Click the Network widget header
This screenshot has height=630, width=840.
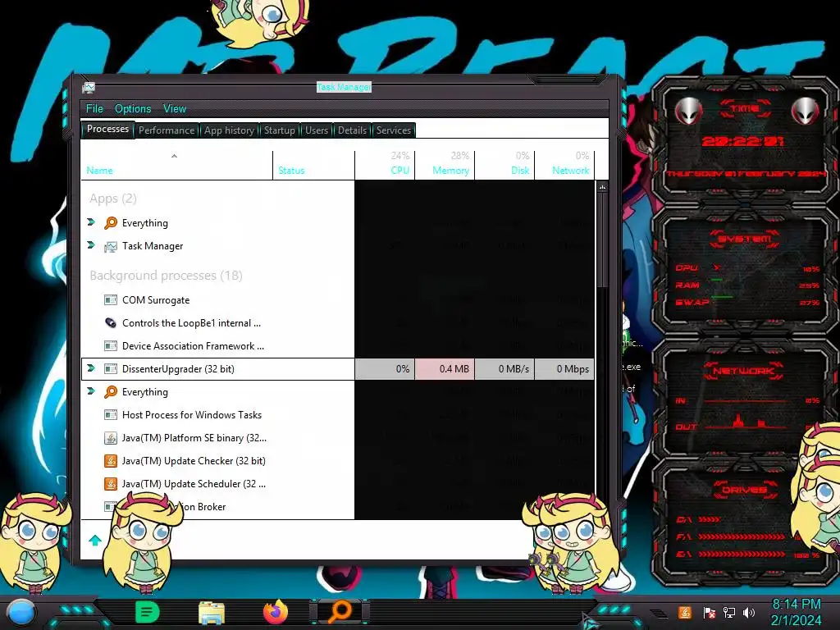[x=744, y=370]
